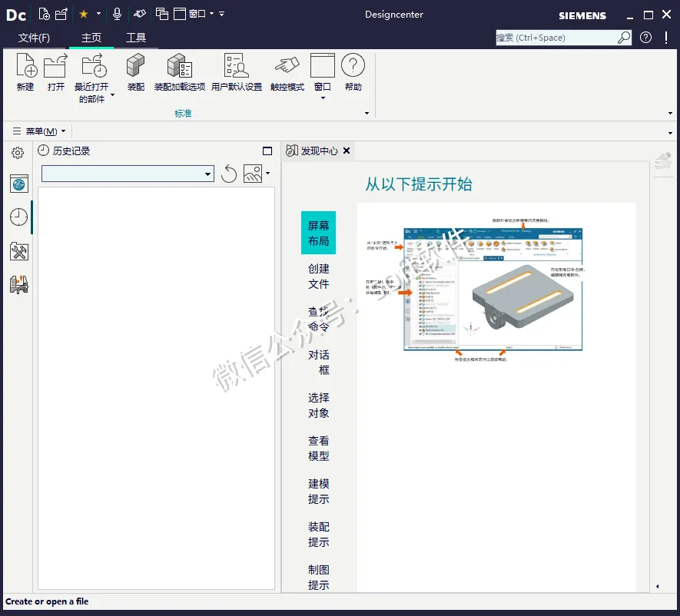Open the history filter combo box

point(128,174)
